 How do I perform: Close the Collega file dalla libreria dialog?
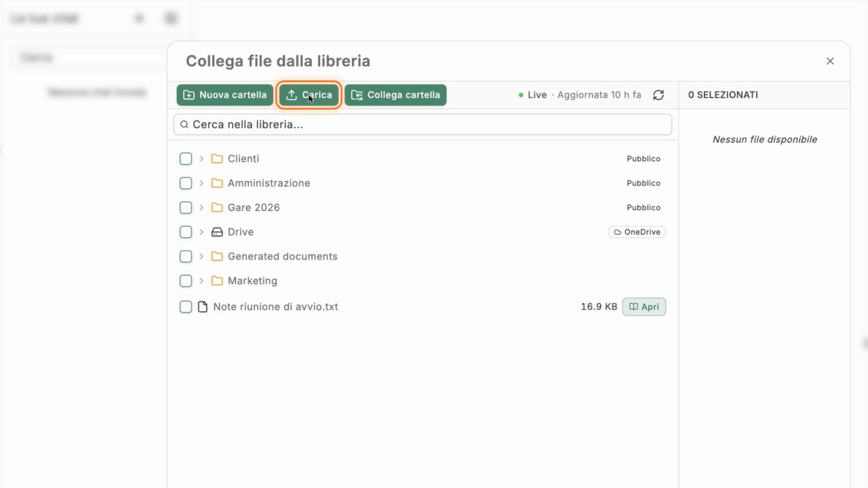pos(830,61)
